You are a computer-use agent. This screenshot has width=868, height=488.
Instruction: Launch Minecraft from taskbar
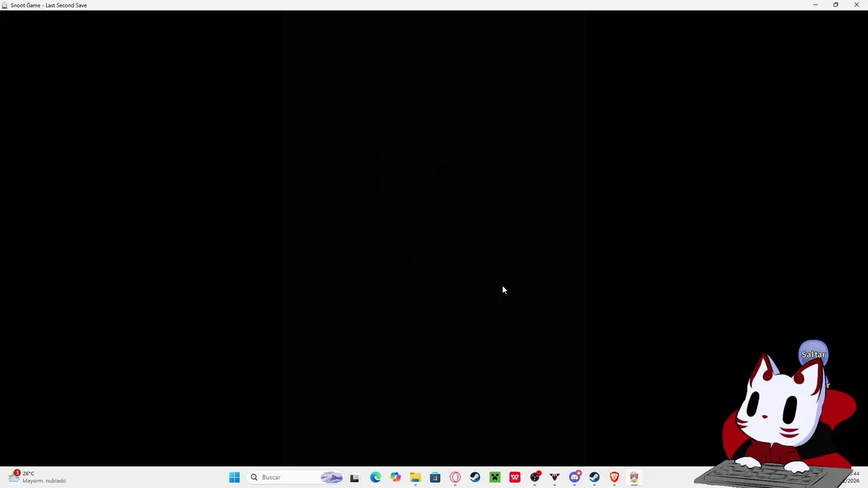(494, 477)
